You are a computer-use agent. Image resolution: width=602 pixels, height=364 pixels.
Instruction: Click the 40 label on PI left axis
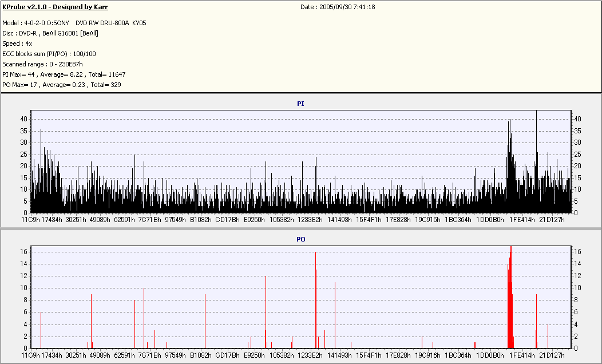(x=24, y=119)
